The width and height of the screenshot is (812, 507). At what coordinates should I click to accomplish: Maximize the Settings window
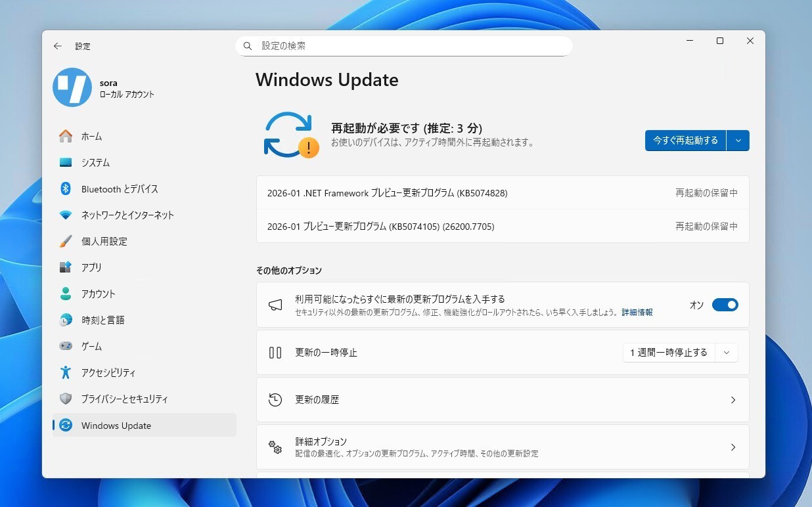pos(720,41)
